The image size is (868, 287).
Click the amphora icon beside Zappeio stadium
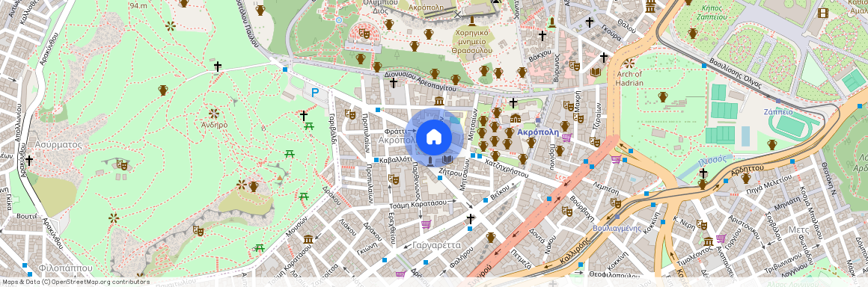pyautogui.click(x=771, y=144)
